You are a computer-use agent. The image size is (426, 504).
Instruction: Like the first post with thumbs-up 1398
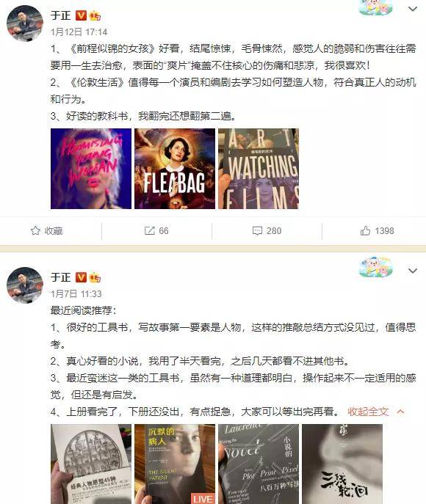365,230
